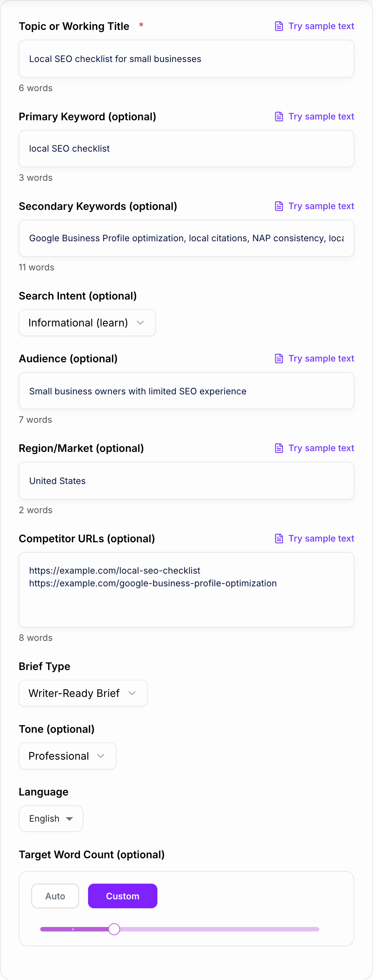Click document icon beside Primary Keyword label
Image resolution: width=373 pixels, height=980 pixels.
coord(279,117)
